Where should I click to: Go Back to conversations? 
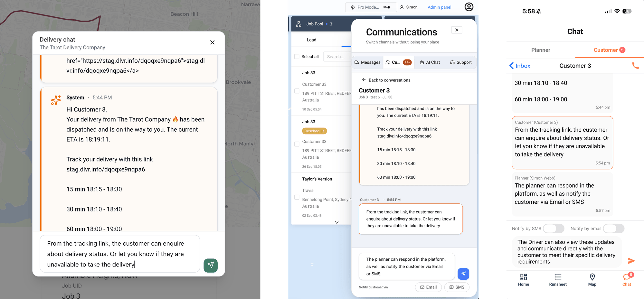coord(386,80)
